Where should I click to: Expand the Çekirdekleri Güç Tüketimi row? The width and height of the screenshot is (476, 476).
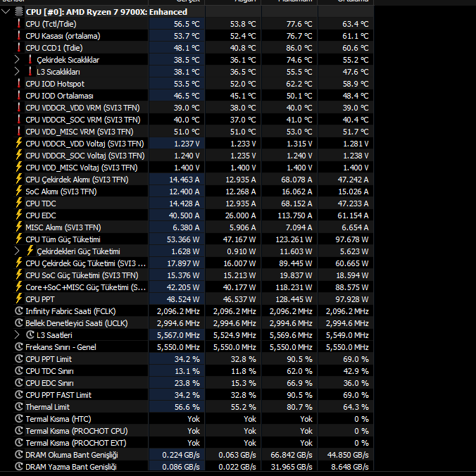coord(17,251)
